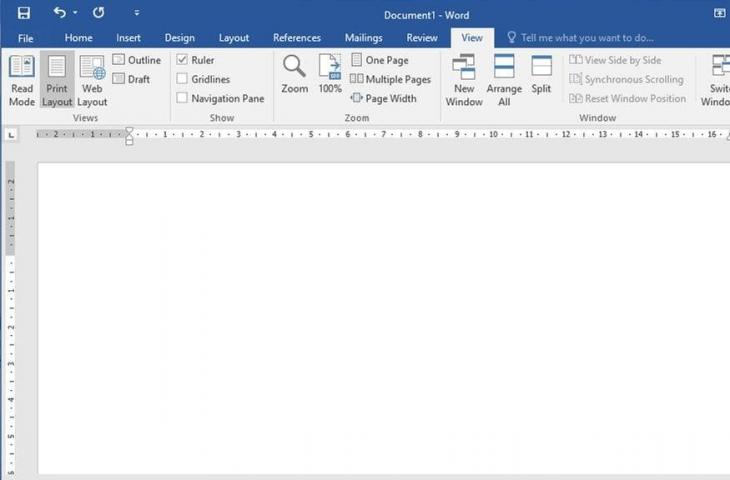The image size is (730, 480).
Task: Toggle Synchronous Scrolling
Action: tap(627, 79)
